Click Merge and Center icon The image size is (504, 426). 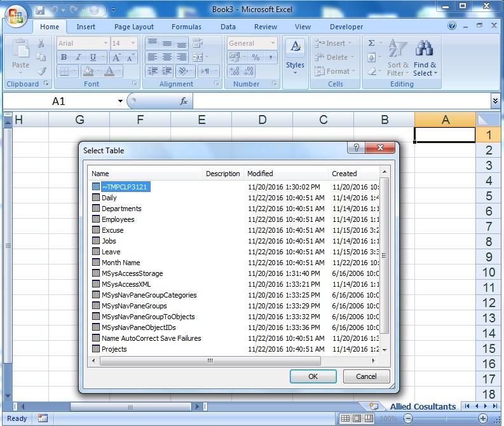tap(198, 57)
